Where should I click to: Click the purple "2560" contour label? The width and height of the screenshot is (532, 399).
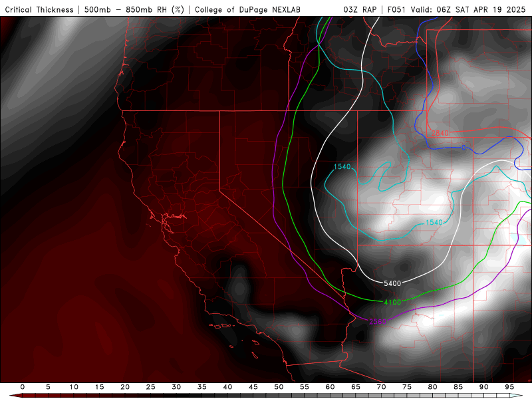(378, 321)
